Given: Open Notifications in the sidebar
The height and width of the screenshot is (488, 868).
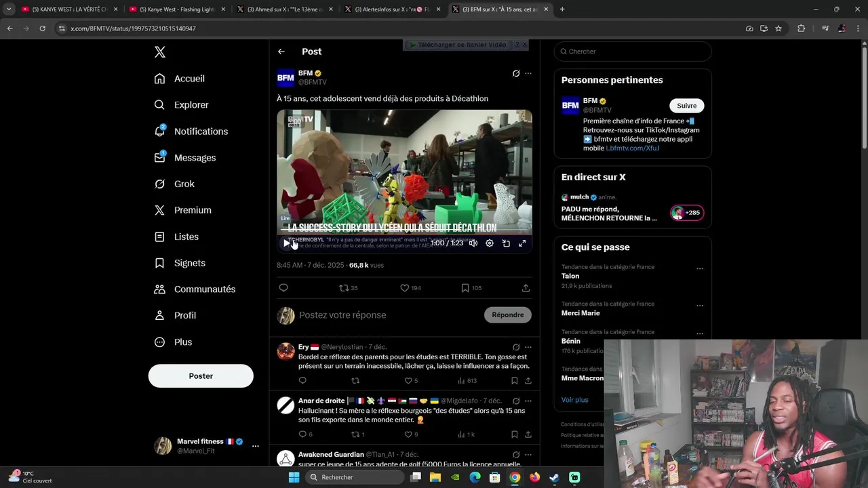Looking at the screenshot, I should click(191, 131).
